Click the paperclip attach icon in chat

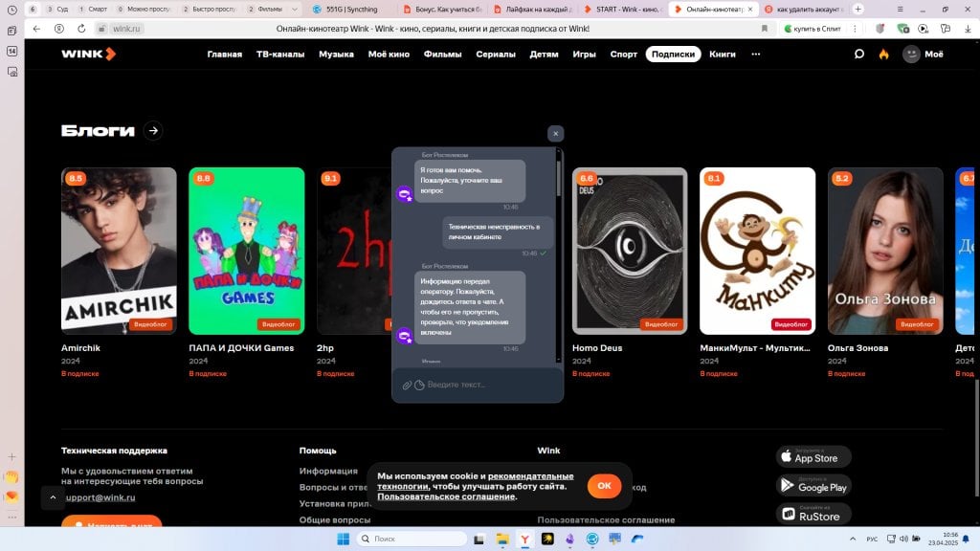pyautogui.click(x=407, y=385)
